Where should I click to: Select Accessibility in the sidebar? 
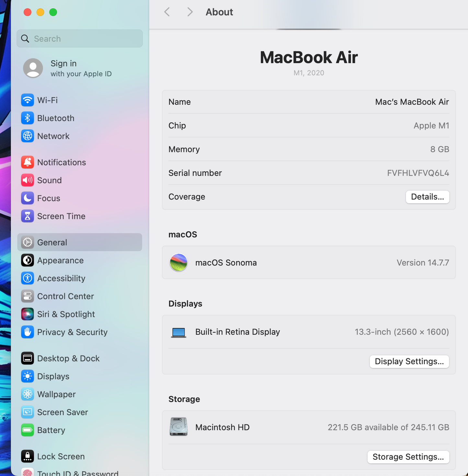[x=61, y=278]
